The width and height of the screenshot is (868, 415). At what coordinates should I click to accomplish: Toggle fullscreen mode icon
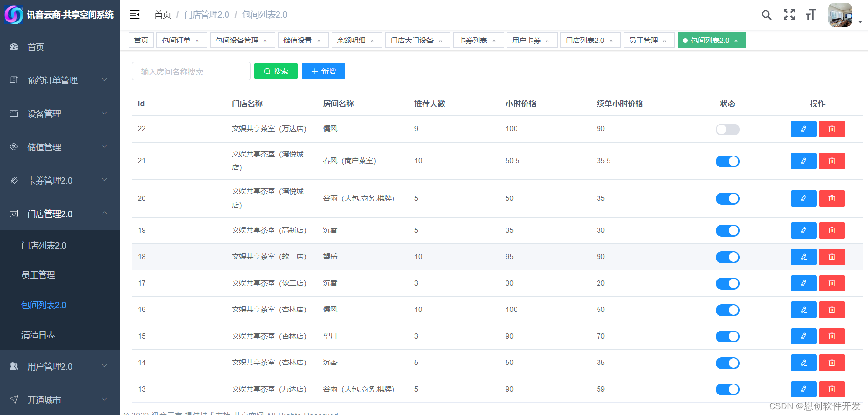point(789,15)
